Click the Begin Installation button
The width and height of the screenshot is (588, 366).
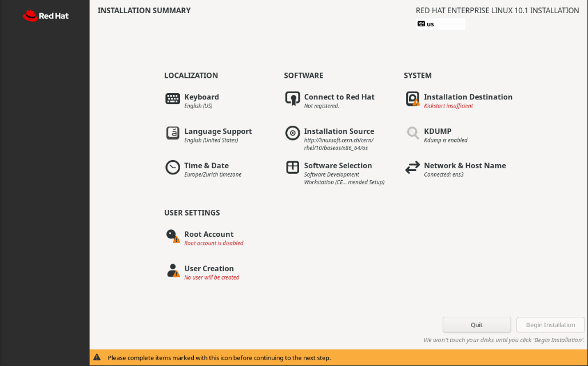click(x=550, y=325)
